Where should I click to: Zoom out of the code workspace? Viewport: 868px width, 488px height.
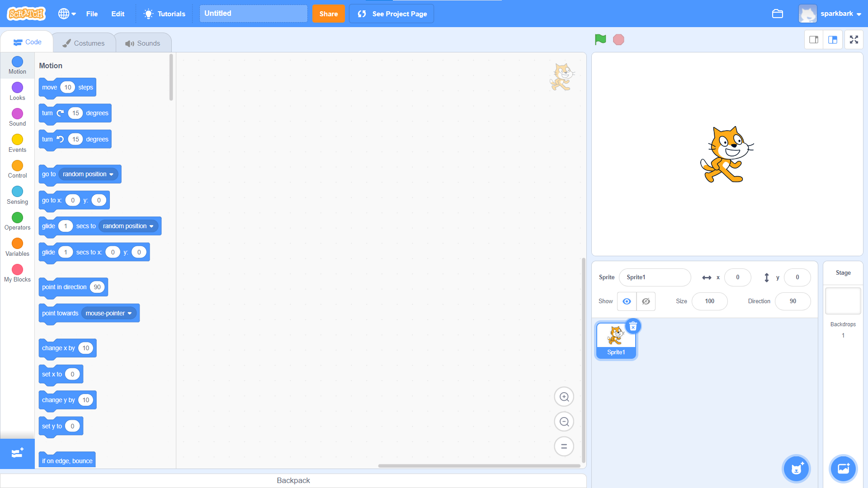tap(564, 422)
